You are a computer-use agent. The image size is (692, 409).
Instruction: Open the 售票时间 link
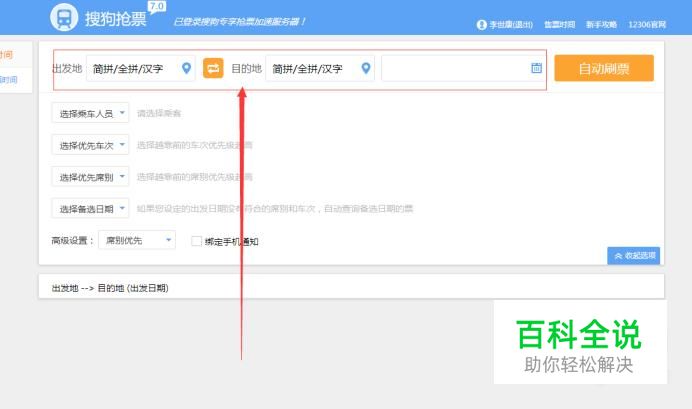[559, 25]
